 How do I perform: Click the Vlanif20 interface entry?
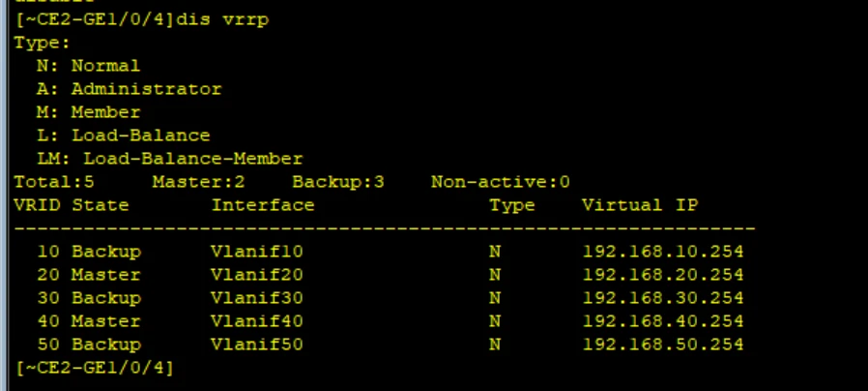pos(257,275)
